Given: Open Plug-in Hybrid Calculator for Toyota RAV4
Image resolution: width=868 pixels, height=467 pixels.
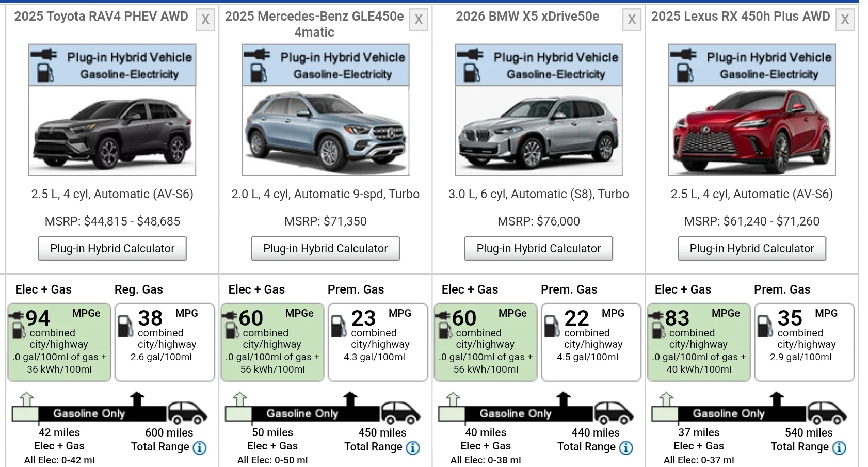Looking at the screenshot, I should 112,248.
